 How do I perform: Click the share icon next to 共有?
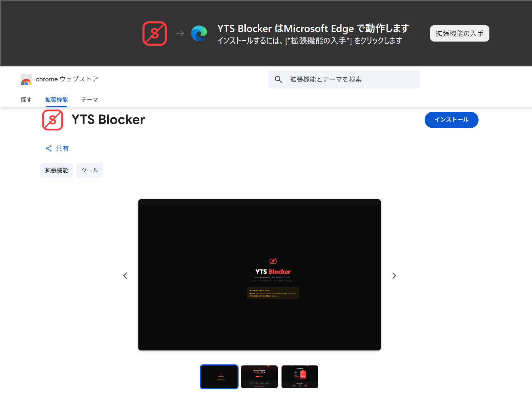coord(49,148)
